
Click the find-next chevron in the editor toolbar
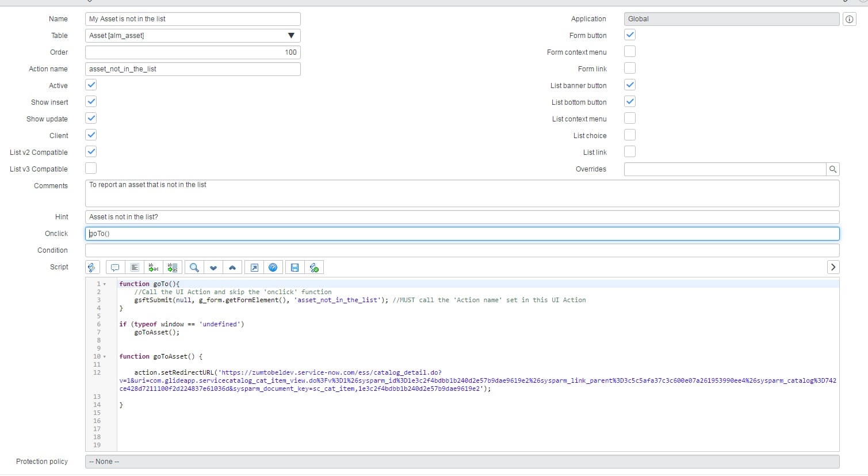213,267
